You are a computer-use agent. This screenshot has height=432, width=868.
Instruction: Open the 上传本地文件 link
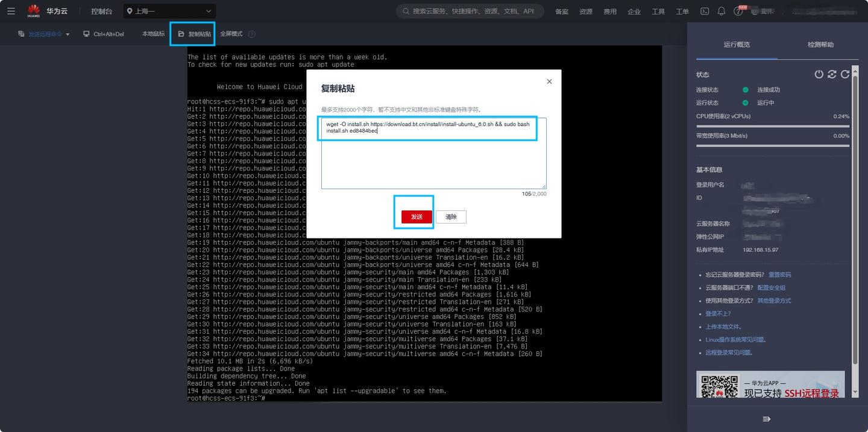[723, 327]
